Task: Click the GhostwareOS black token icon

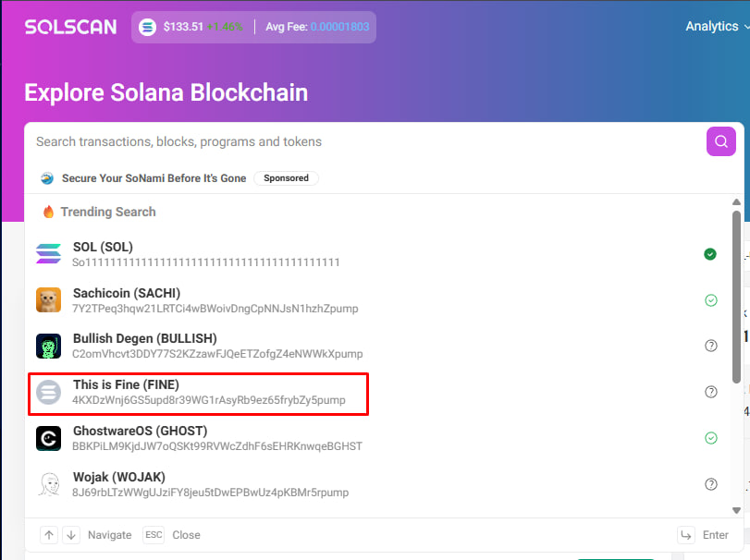Action: click(48, 438)
